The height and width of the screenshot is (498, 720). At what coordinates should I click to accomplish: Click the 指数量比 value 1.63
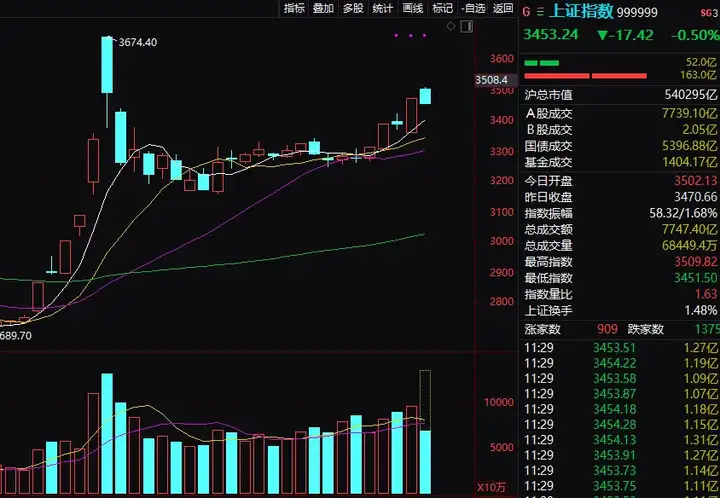pyautogui.click(x=706, y=294)
